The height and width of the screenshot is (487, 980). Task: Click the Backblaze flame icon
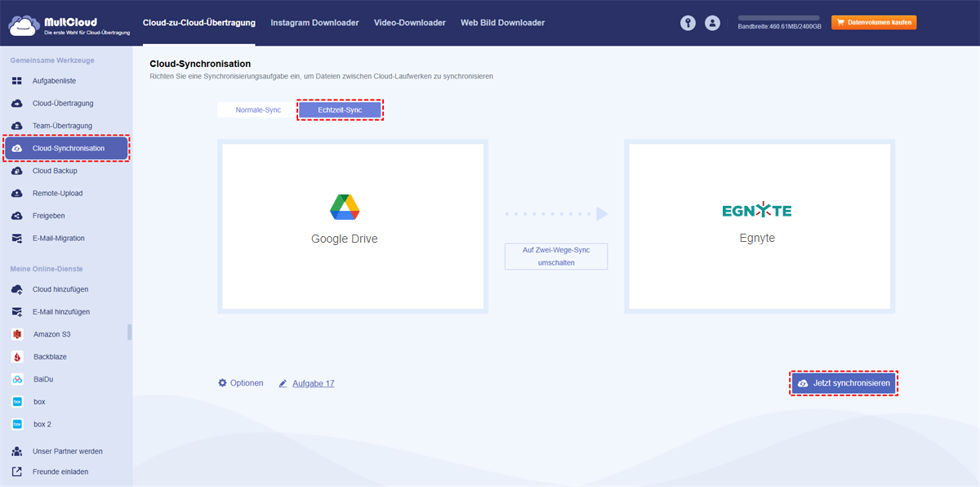point(17,357)
